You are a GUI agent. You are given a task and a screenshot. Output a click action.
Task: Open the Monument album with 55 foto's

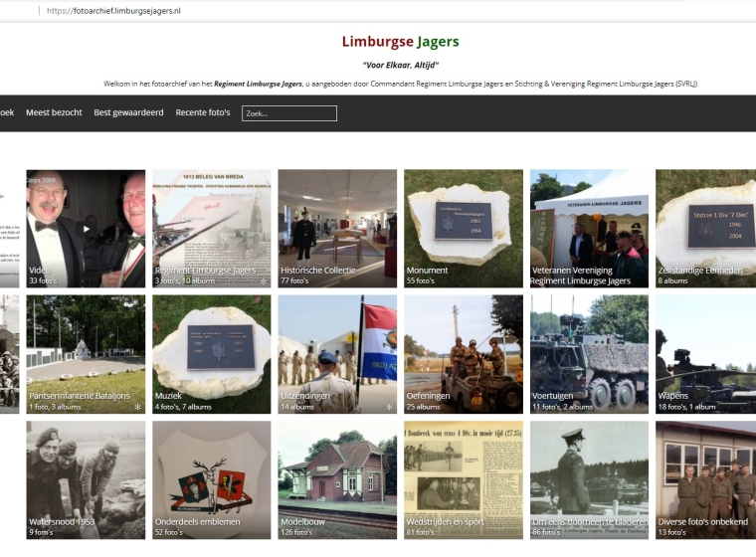click(x=464, y=229)
